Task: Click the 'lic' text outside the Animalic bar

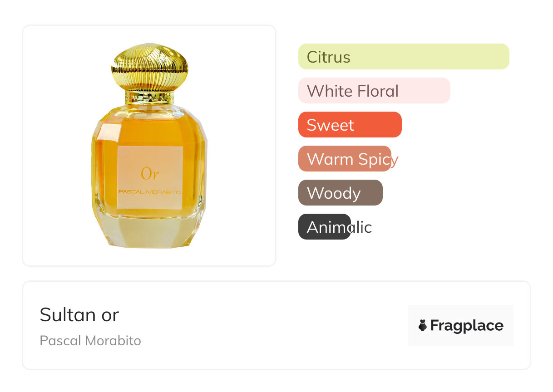Action: (362, 227)
